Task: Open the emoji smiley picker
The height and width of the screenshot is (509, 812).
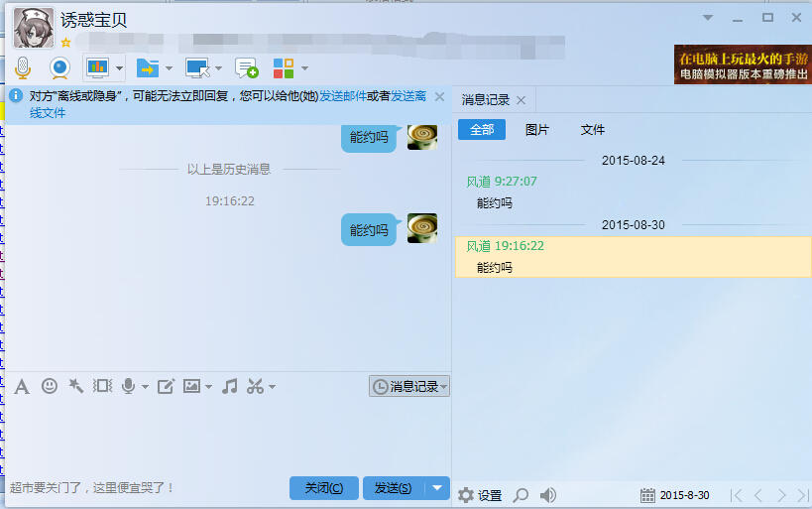Action: point(50,386)
